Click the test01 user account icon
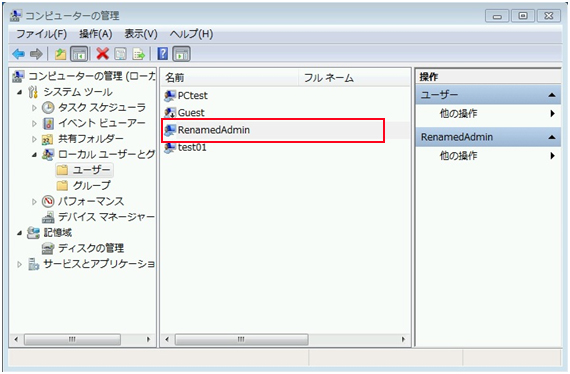This screenshot has width=570, height=374. [170, 147]
